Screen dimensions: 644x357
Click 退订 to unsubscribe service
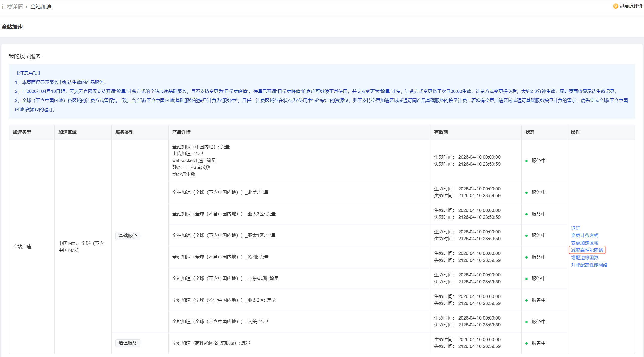(x=575, y=228)
